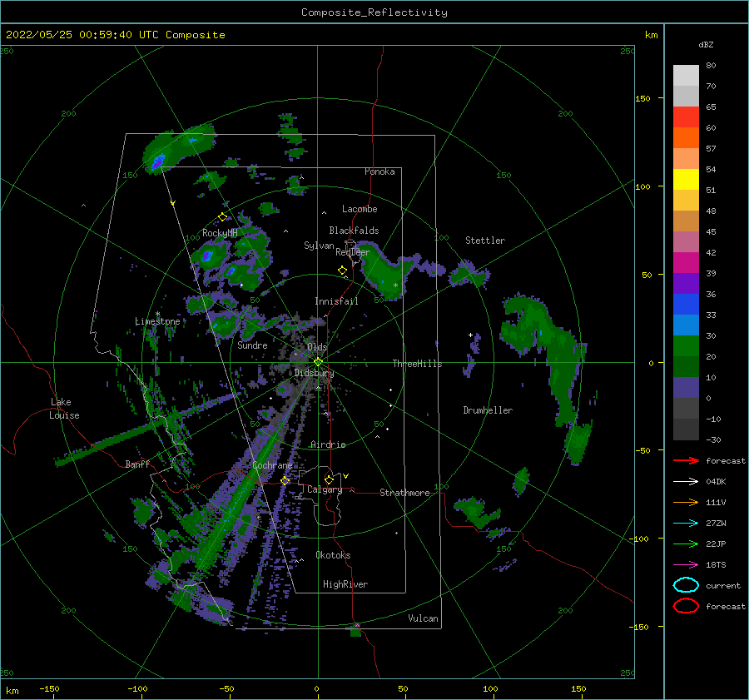
Task: Select the light gray 80-70 dBZ swatch
Action: (686, 76)
